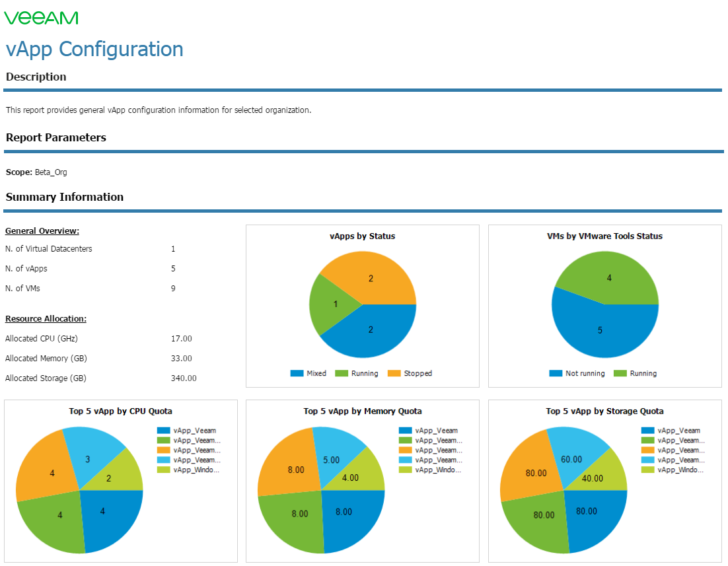728x566 pixels.
Task: Select the Allocated Memory value 33.00
Action: 182,359
